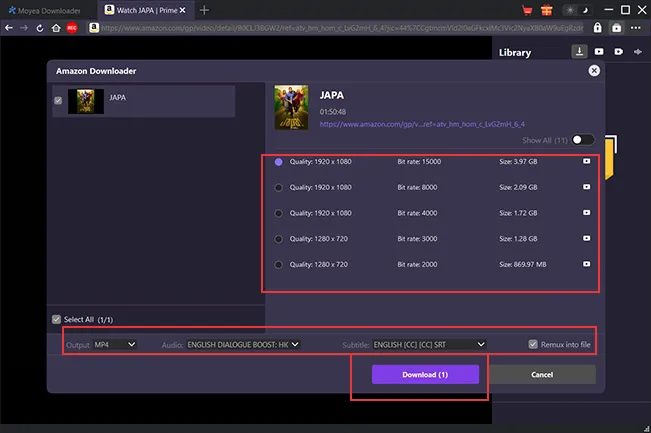Click the video icon on the 3.97 GB row
The height and width of the screenshot is (433, 651).
click(x=586, y=161)
